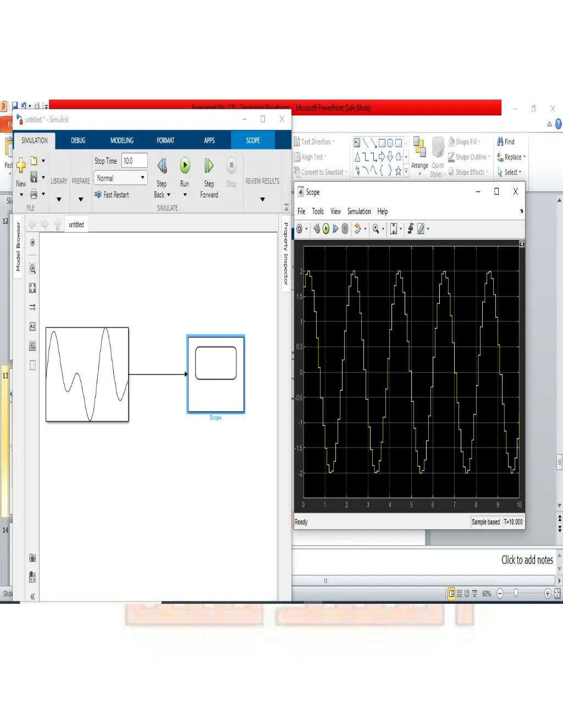Select the five-point star shape in PowerPoint gallery

[398, 171]
